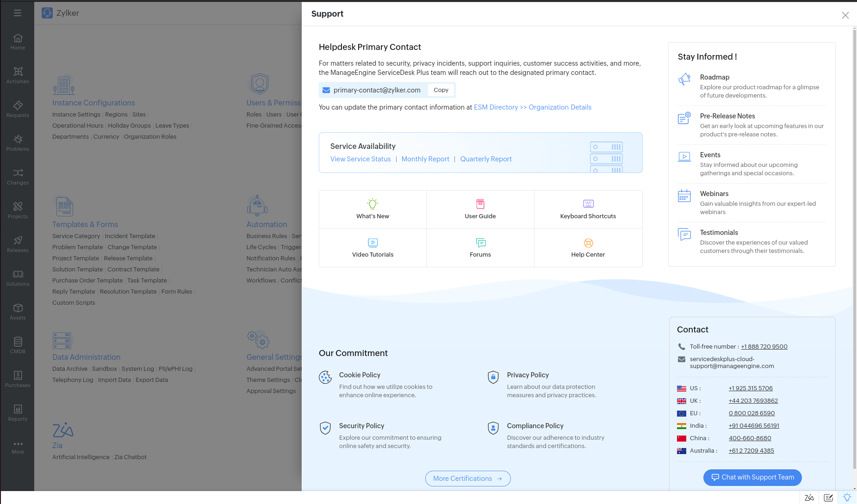Viewport: 857px width, 504px height.
Task: Open ESM Directory Organization Details link
Action: [x=533, y=107]
